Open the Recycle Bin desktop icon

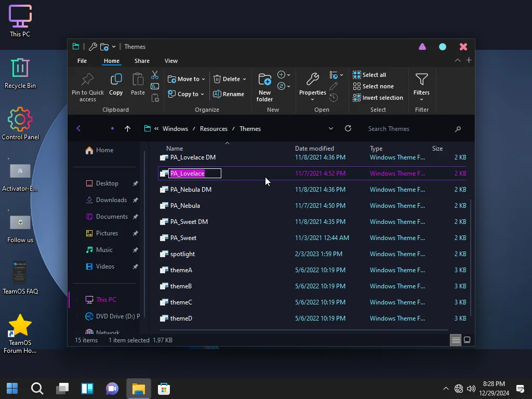pos(20,74)
